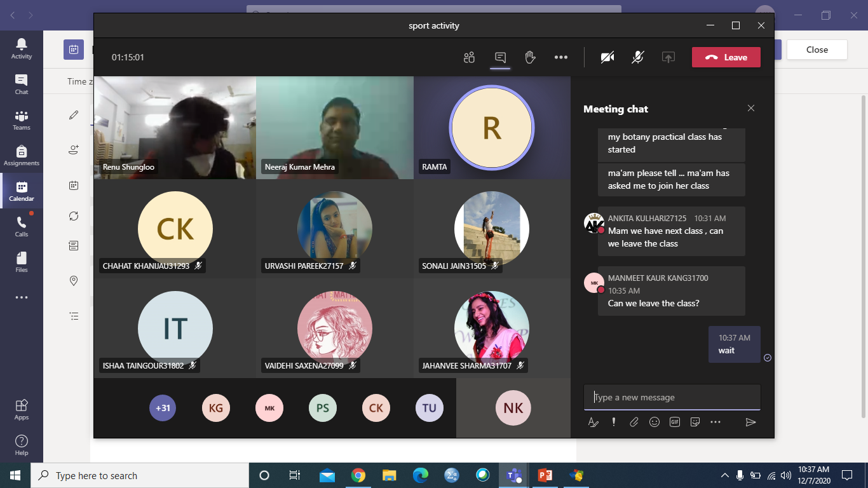Click the Raise hand icon
The width and height of the screenshot is (868, 488).
click(531, 57)
